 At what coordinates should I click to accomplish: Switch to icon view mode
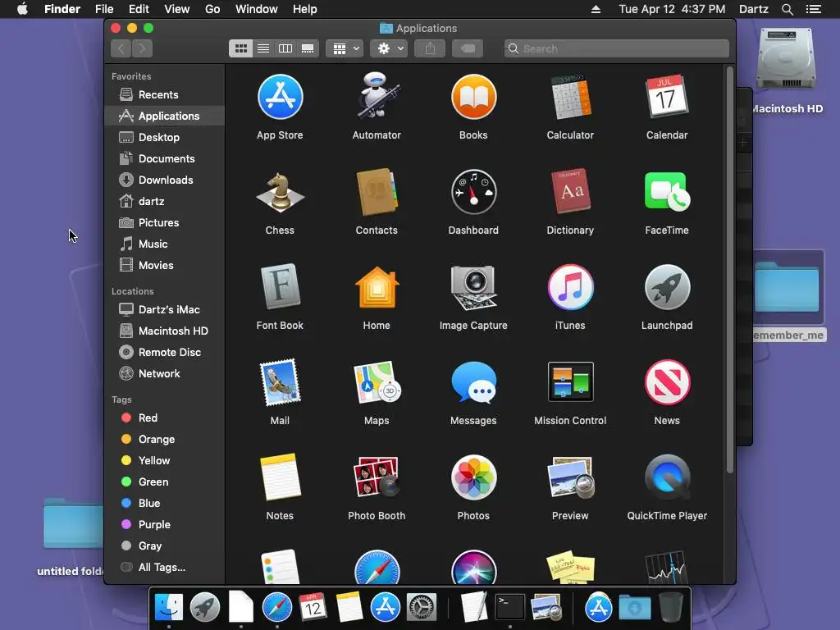[241, 48]
